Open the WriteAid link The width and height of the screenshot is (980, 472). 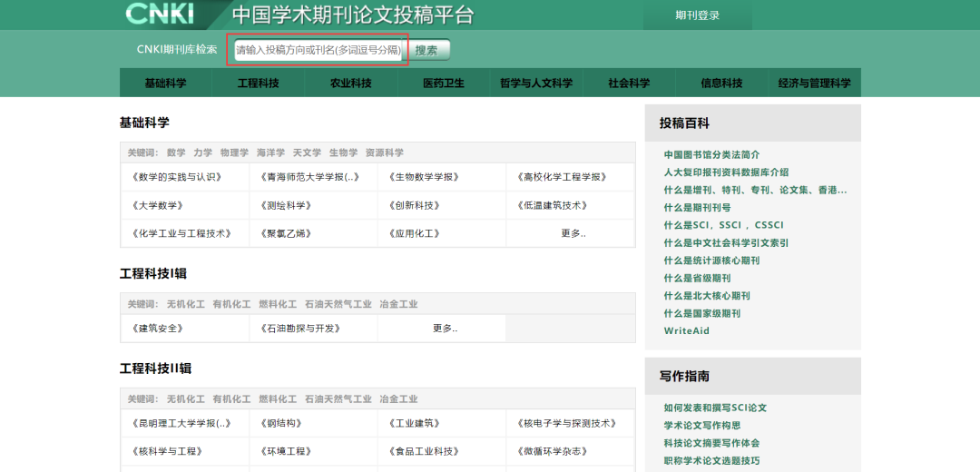[x=687, y=330]
